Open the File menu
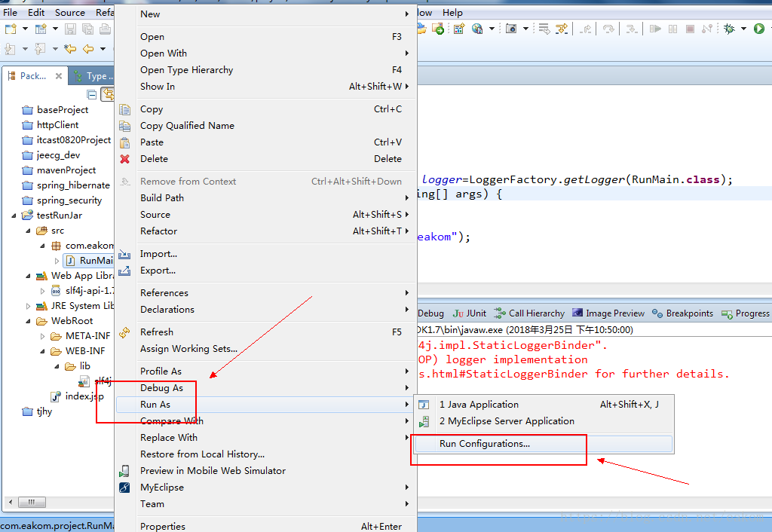Screen dimensions: 772x532 (x=10, y=12)
